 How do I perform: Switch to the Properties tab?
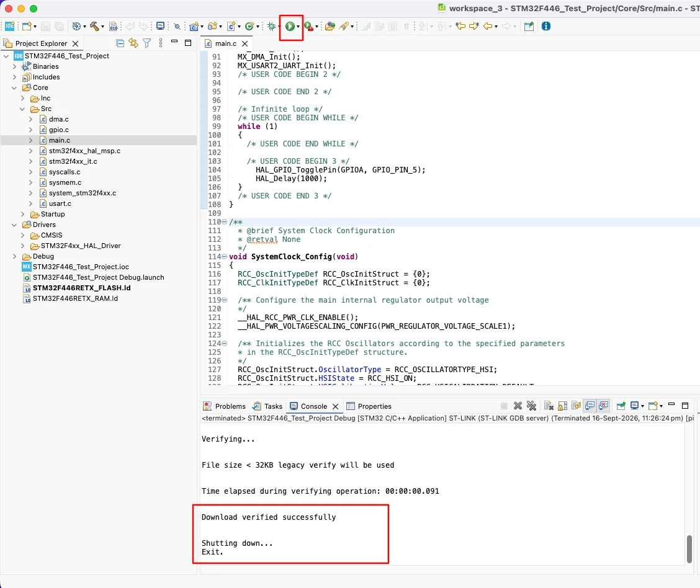click(x=369, y=406)
